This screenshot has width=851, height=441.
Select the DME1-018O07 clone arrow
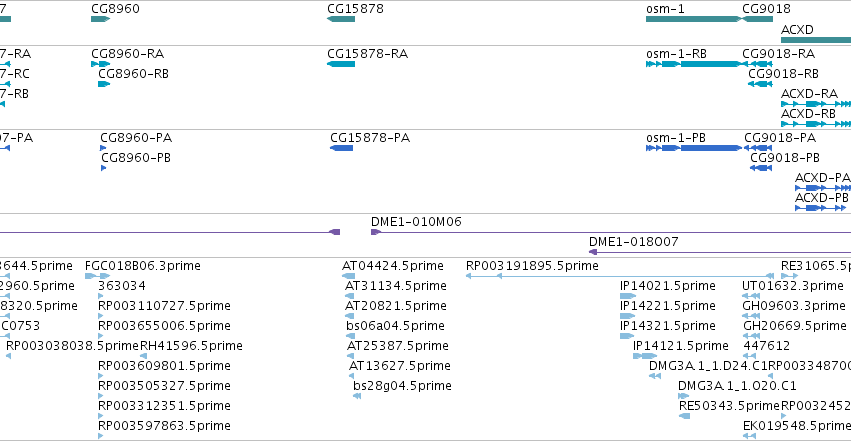pyautogui.click(x=720, y=252)
